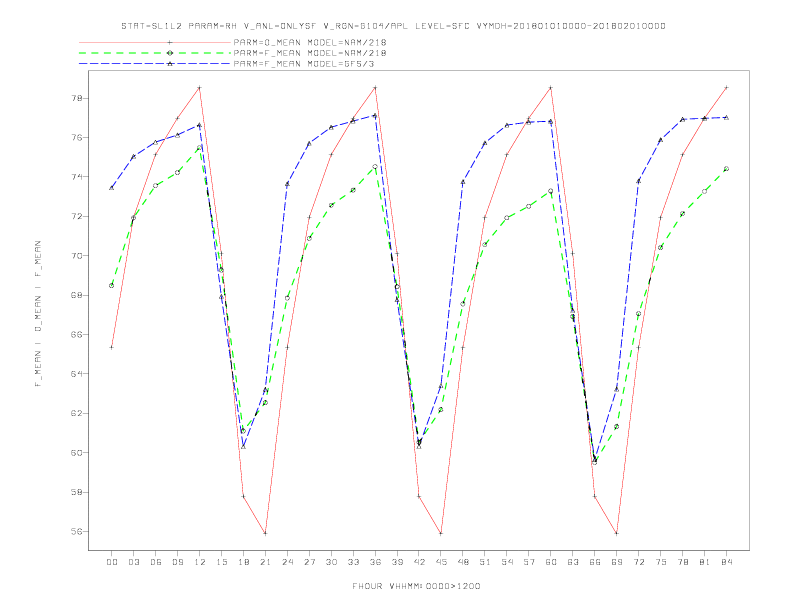Click x-axis forecast hour label 24
This screenshot has width=792, height=612.
pos(287,562)
